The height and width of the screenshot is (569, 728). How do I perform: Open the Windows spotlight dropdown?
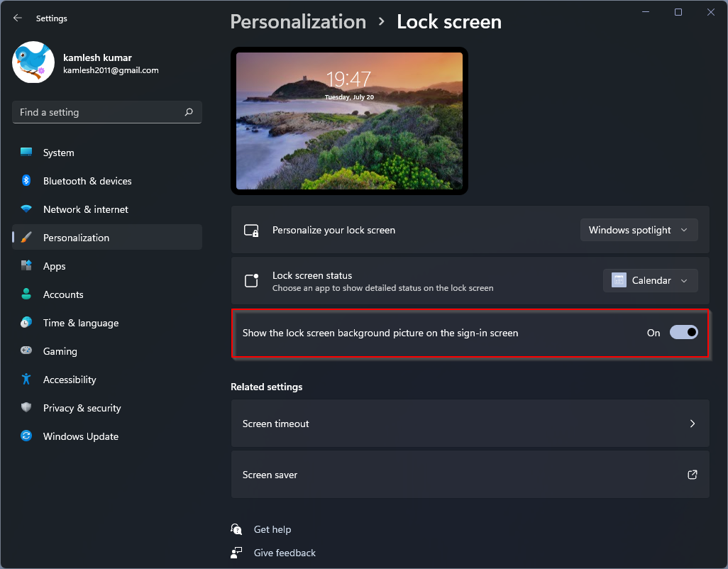(x=639, y=230)
